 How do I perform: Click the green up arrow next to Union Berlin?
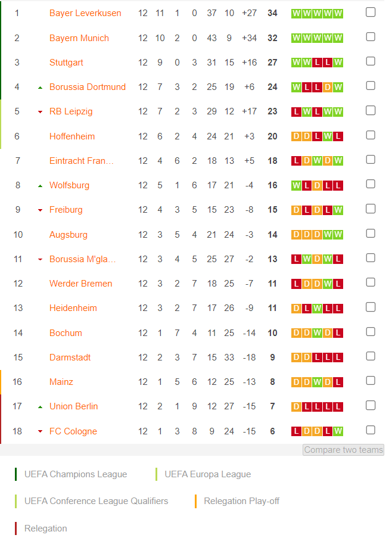[x=41, y=407]
